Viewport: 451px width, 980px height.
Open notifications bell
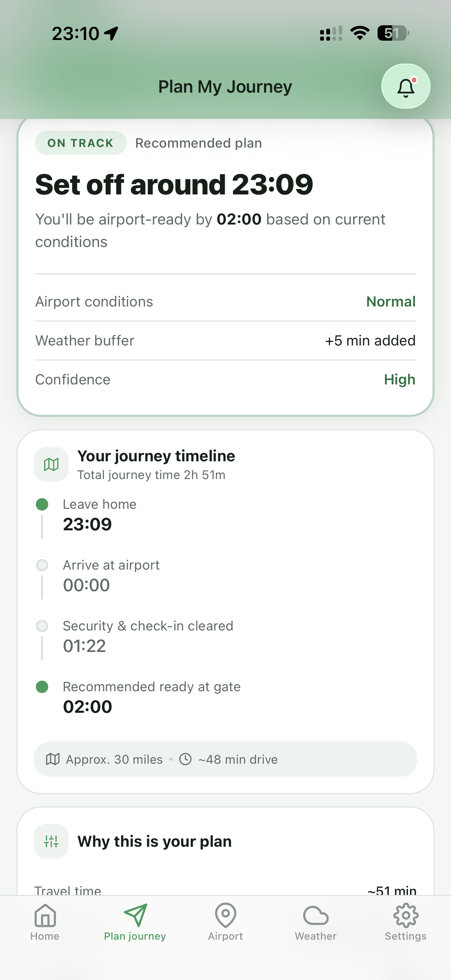click(x=405, y=86)
